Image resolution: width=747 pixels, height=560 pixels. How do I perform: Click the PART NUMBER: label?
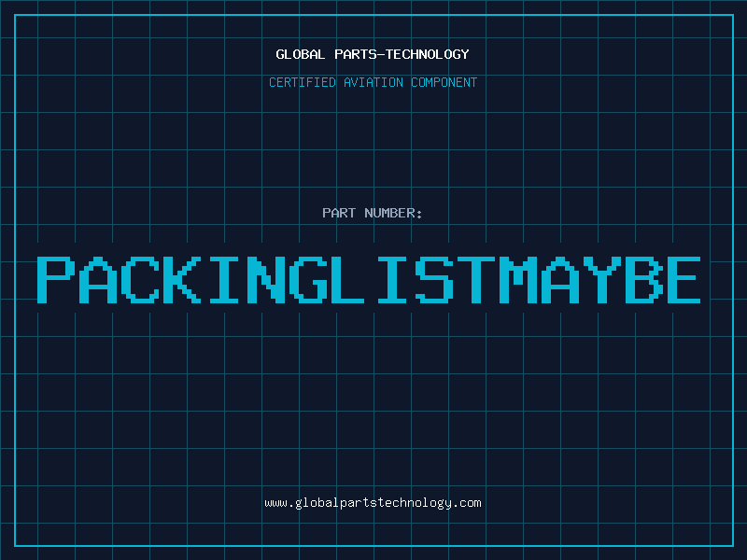click(x=372, y=213)
